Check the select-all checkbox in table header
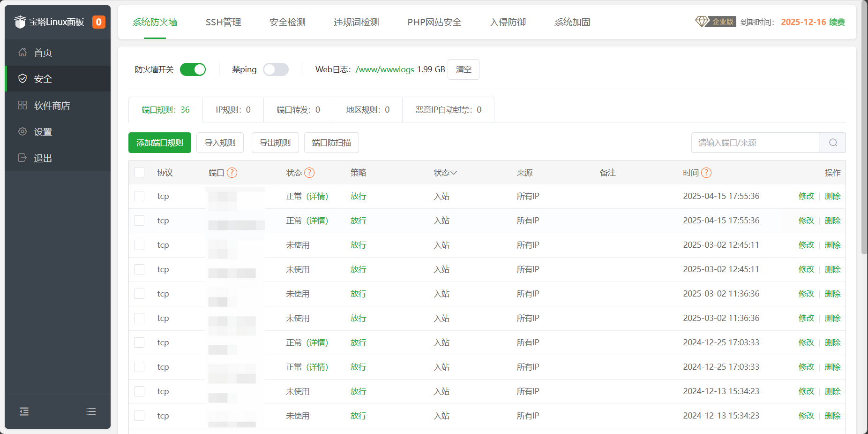868x434 pixels. click(x=139, y=172)
